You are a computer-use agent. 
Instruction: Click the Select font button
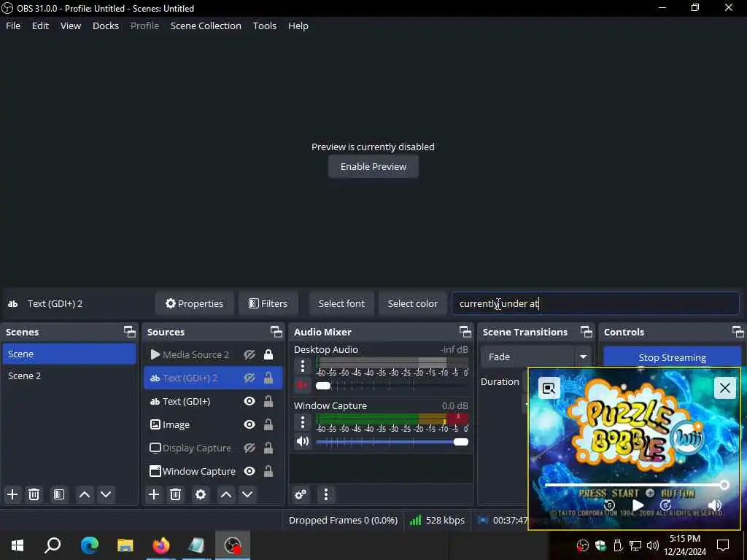click(x=341, y=303)
